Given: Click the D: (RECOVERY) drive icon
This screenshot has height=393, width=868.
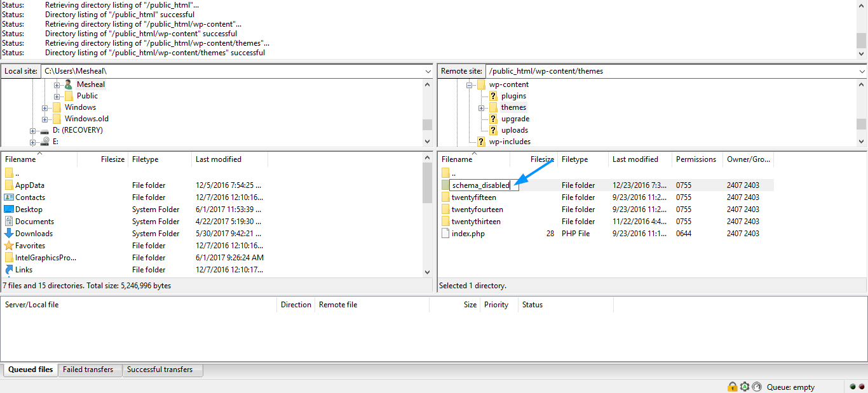Looking at the screenshot, I should click(x=44, y=130).
